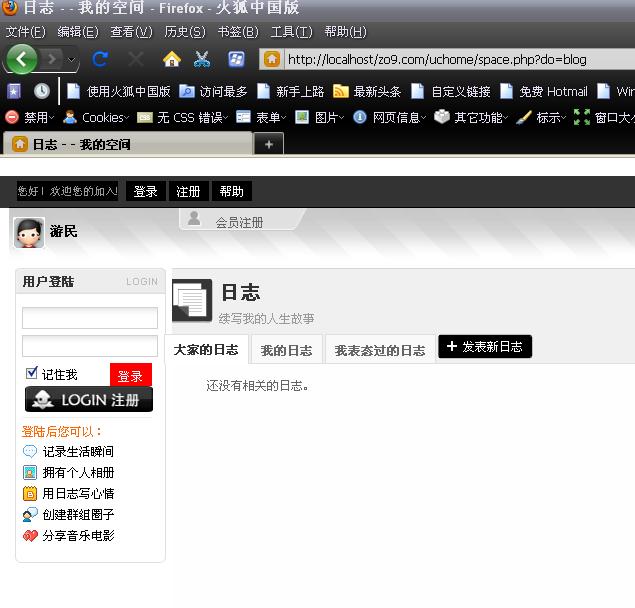Screen dimensions: 635x608
Task: Open 使用火狐中国版 bookmark
Action: tap(118, 92)
